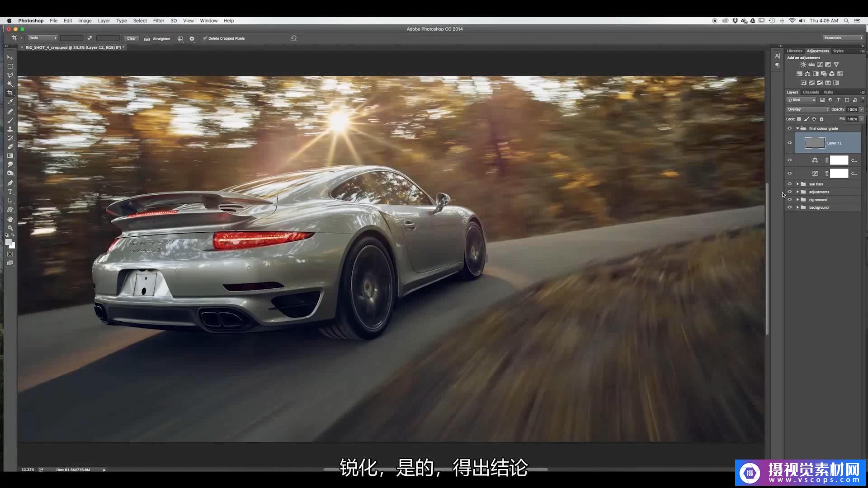Toggle visibility of Layer 12
The height and width of the screenshot is (488, 868).
790,143
